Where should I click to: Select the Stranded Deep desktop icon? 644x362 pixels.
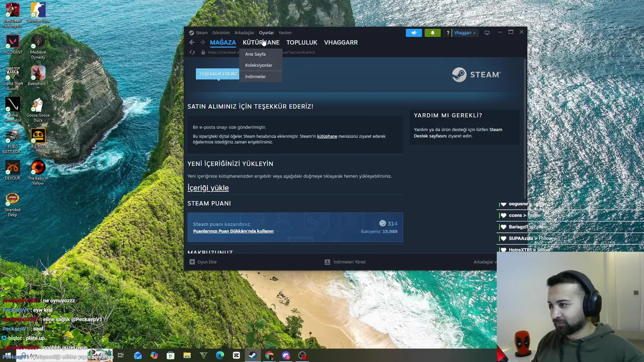click(x=12, y=205)
